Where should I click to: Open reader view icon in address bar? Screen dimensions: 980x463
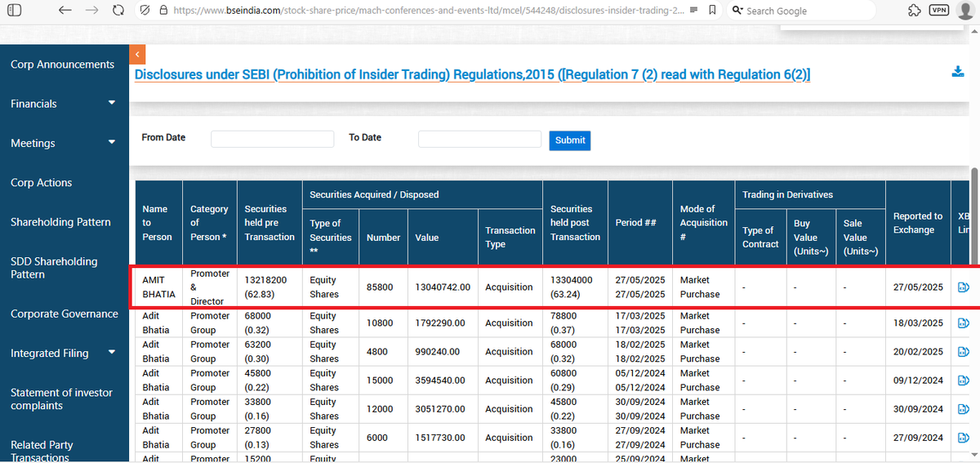click(693, 11)
